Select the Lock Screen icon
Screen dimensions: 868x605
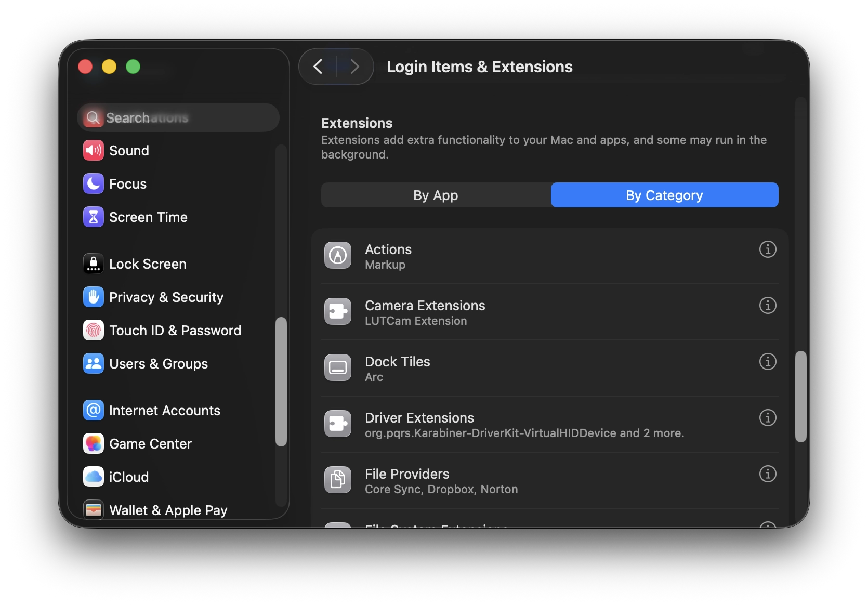click(x=94, y=264)
